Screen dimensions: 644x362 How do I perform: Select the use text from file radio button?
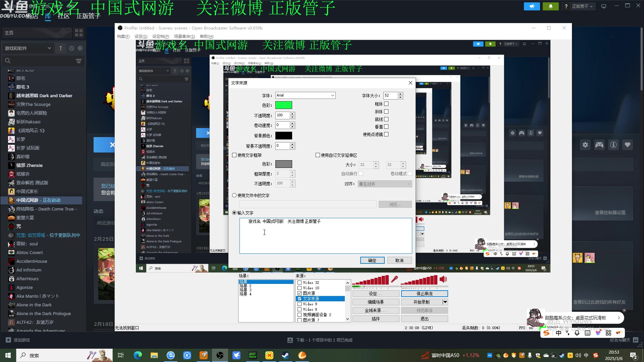point(234,195)
